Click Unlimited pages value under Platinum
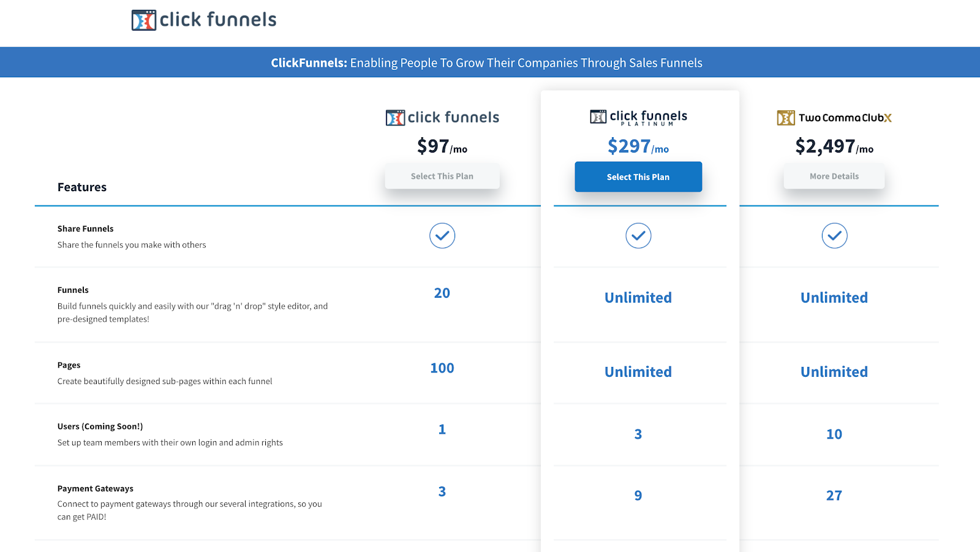This screenshot has width=980, height=552. point(638,372)
